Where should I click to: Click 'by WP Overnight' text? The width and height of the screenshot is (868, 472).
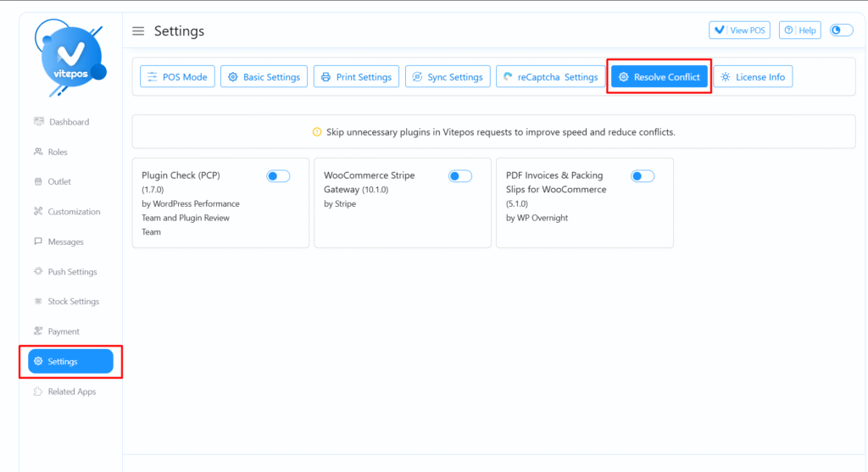(x=537, y=218)
